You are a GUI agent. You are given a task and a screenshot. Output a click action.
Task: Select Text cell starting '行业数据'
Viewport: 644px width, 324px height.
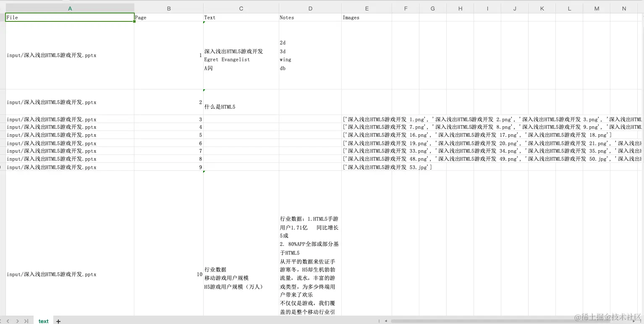(241, 243)
